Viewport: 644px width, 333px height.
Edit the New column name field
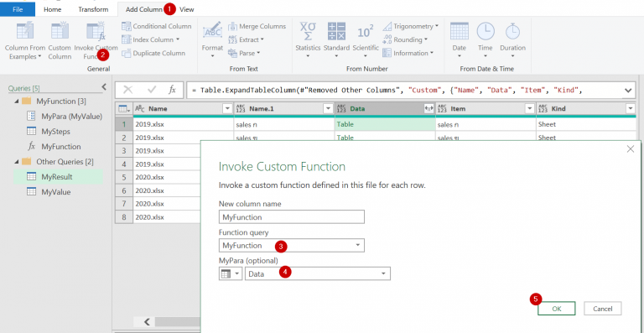(x=292, y=216)
